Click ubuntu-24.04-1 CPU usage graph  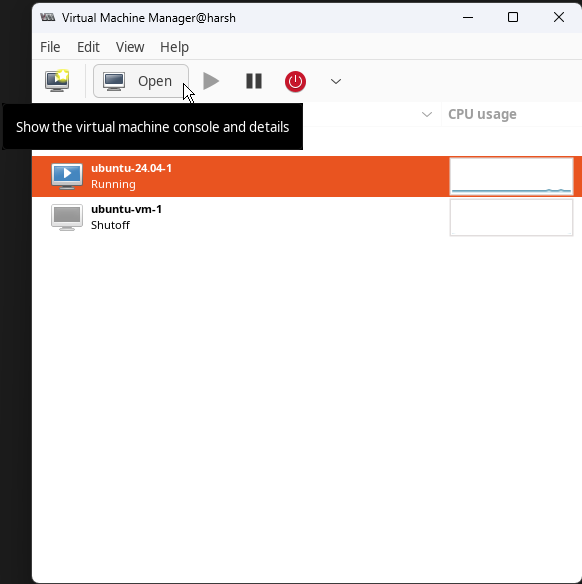pos(511,177)
